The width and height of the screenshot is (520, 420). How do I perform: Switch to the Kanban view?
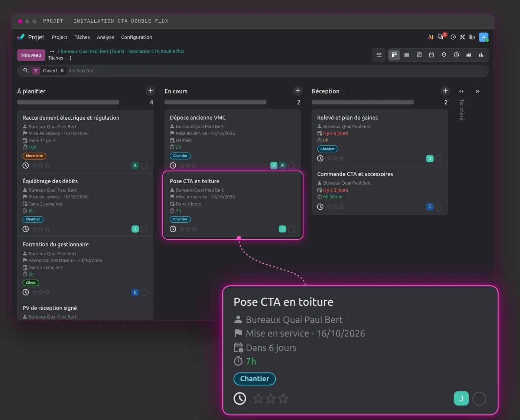394,55
